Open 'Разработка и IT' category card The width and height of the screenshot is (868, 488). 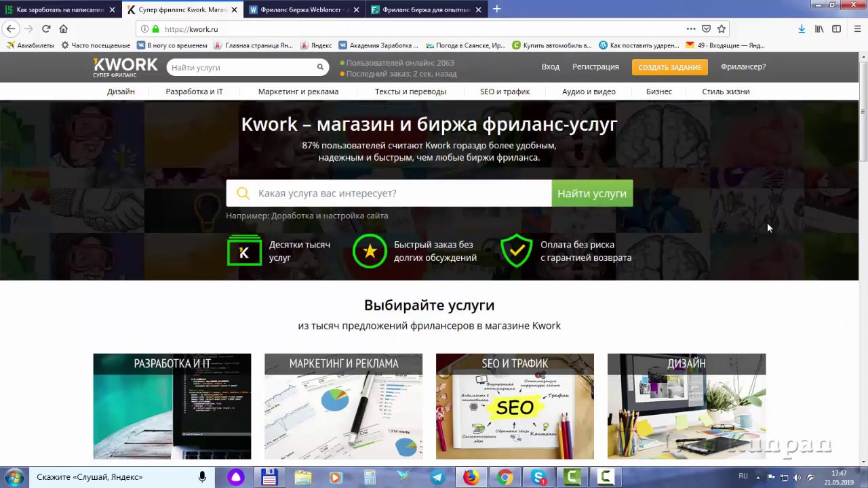(172, 406)
